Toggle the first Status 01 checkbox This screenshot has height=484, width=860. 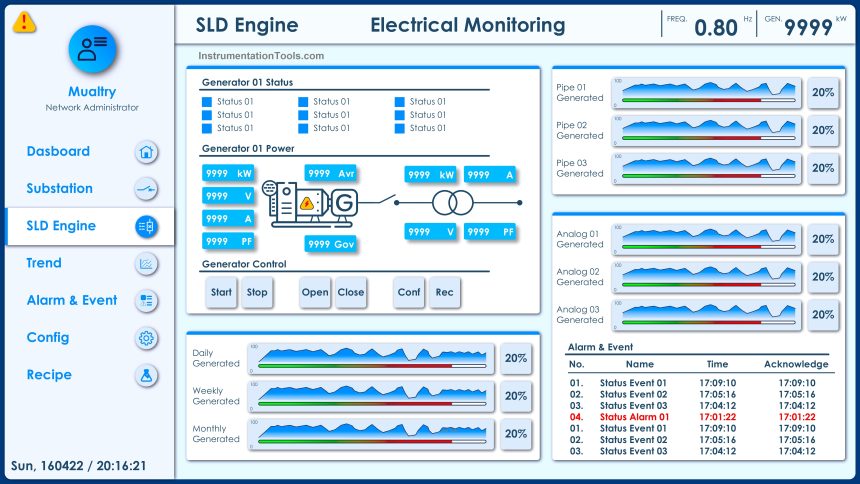tap(207, 102)
